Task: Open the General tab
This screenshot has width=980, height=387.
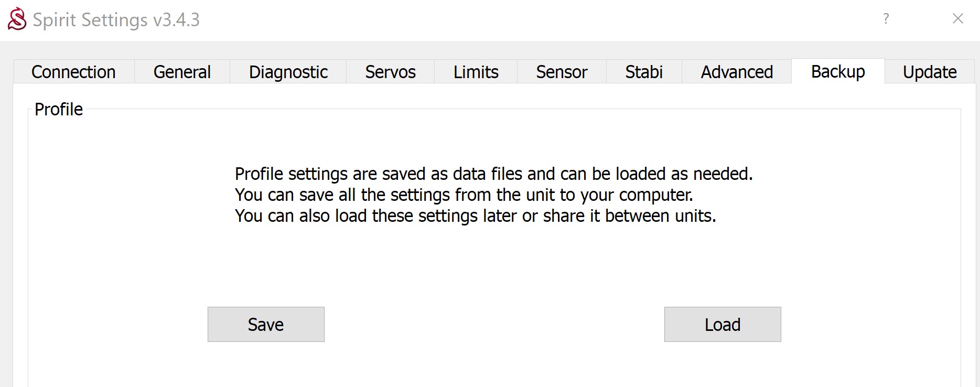Action: [182, 72]
